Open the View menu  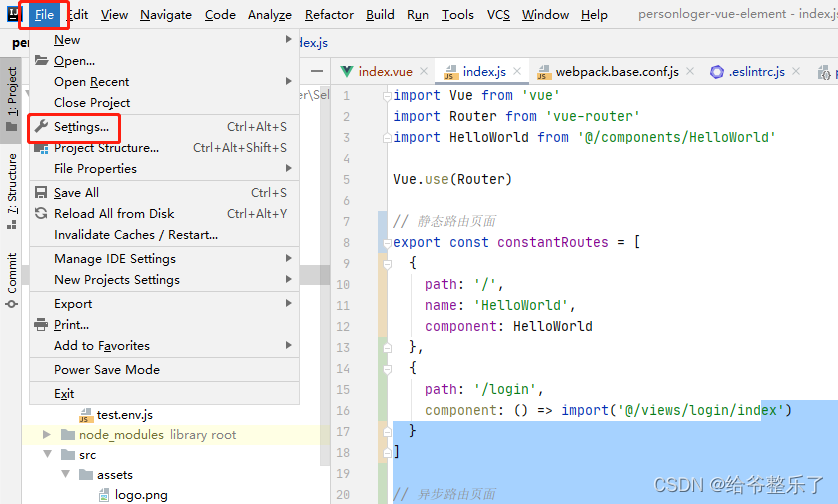(114, 14)
